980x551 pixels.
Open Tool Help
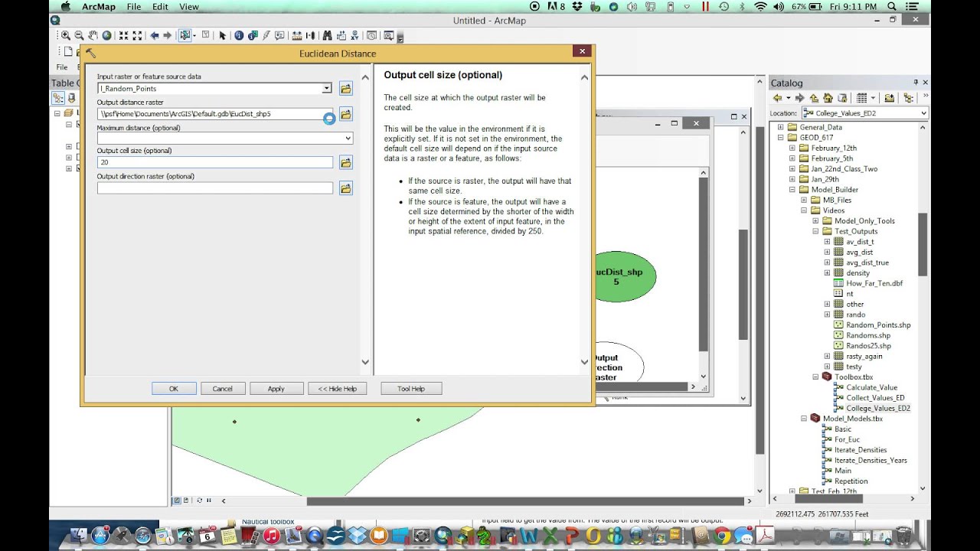pyautogui.click(x=411, y=389)
